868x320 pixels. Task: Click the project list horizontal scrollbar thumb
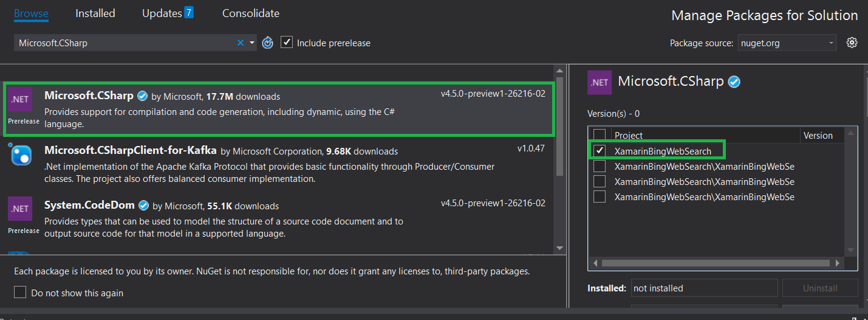click(716, 263)
